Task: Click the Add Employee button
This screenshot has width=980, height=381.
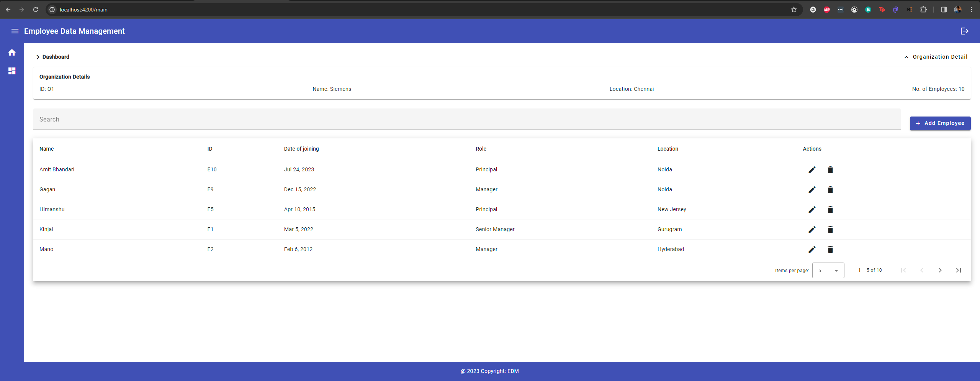Action: (x=940, y=123)
